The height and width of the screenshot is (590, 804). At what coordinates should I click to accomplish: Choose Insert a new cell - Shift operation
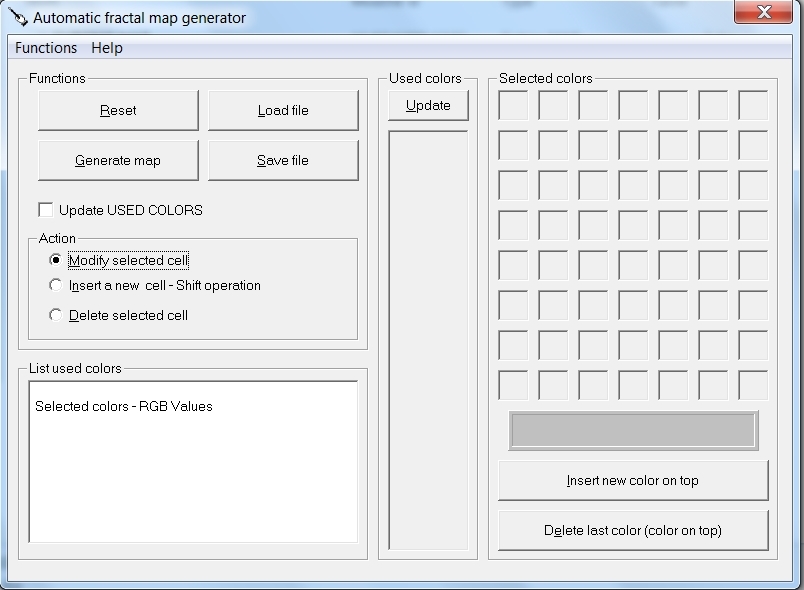(x=57, y=286)
